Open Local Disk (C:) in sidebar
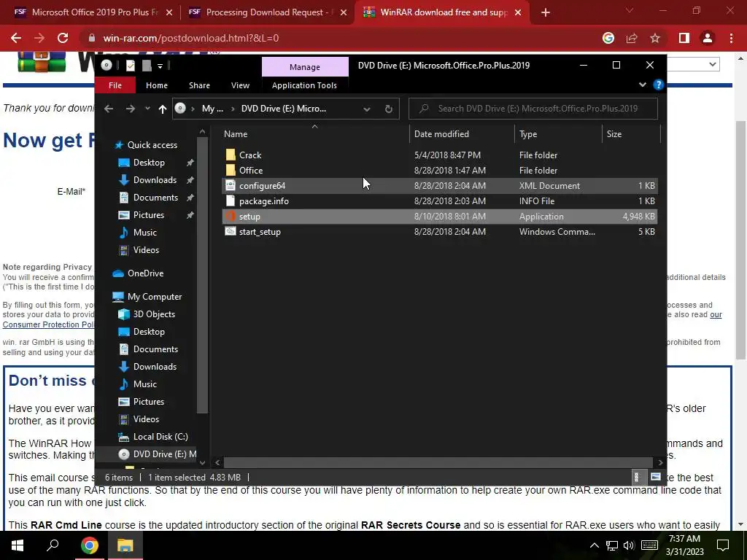Viewport: 747px width, 560px height. (x=160, y=437)
